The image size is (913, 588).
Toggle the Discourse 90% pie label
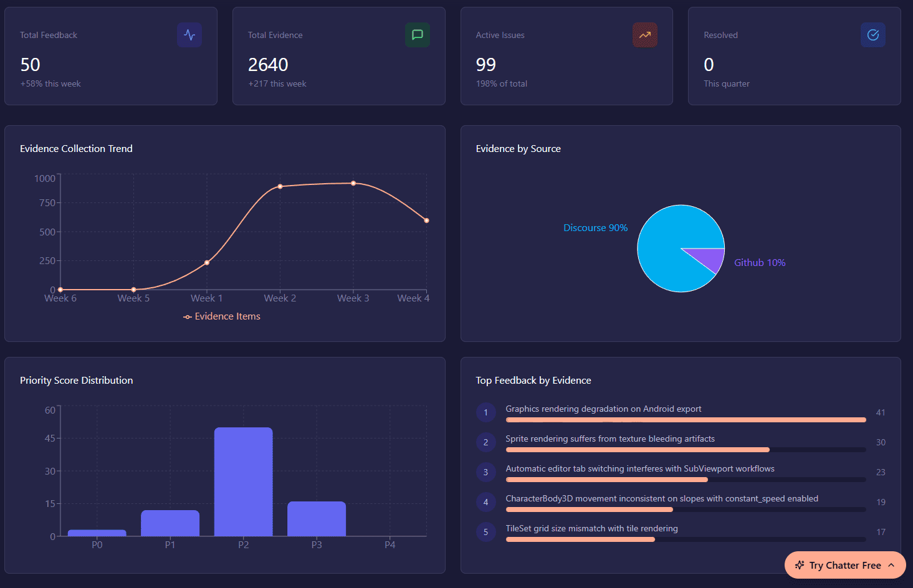coord(595,227)
